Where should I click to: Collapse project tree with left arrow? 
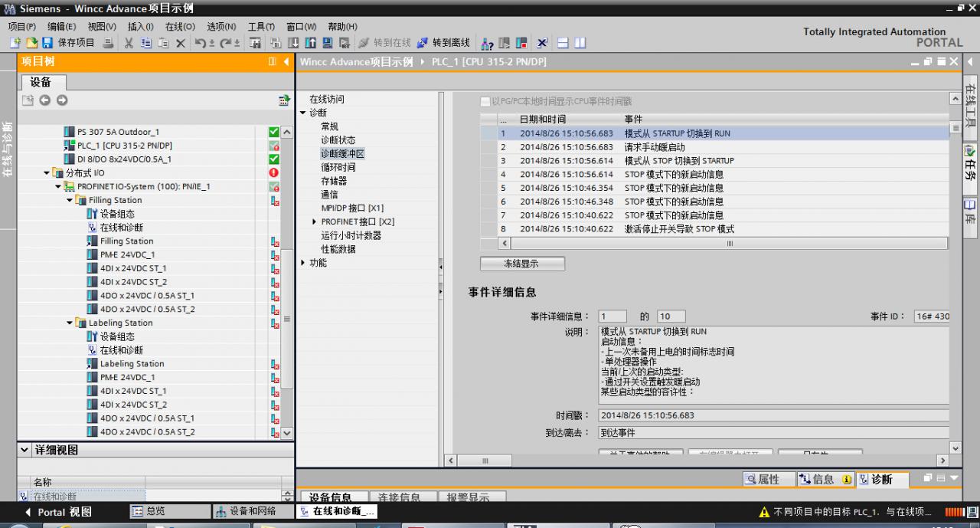(286, 61)
